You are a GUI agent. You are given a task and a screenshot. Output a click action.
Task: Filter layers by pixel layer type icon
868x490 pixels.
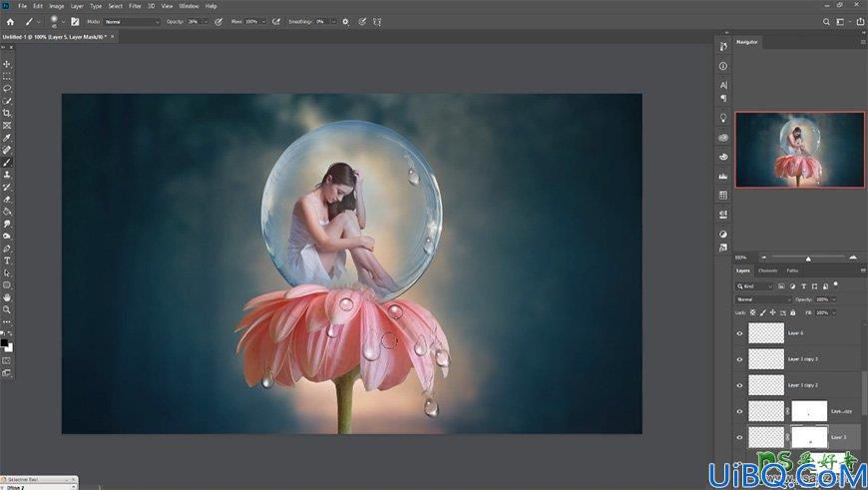point(781,286)
